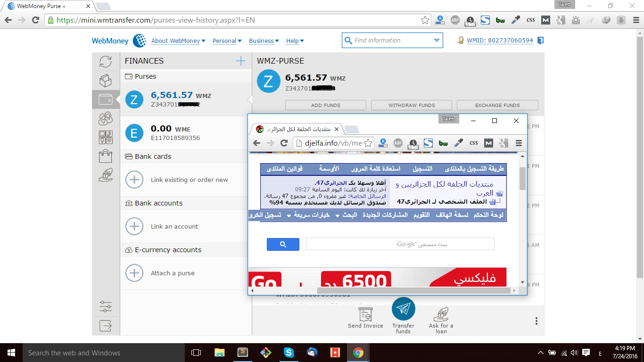The width and height of the screenshot is (644, 362).
Task: Expand the البحث dropdown in forum nav
Action: 346,215
